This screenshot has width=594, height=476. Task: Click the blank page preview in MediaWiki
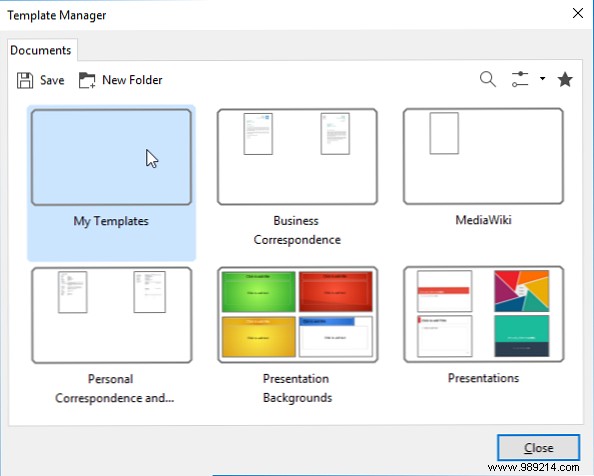(x=444, y=133)
